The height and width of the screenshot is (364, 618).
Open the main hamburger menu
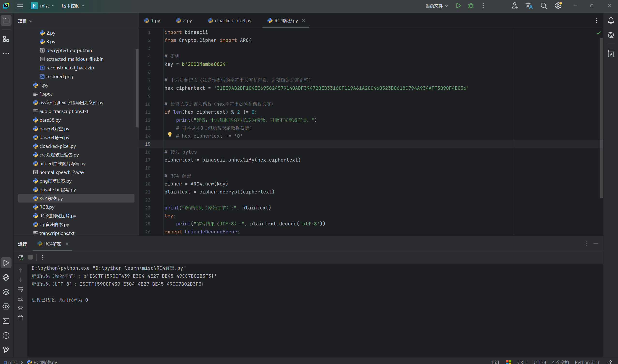click(20, 6)
